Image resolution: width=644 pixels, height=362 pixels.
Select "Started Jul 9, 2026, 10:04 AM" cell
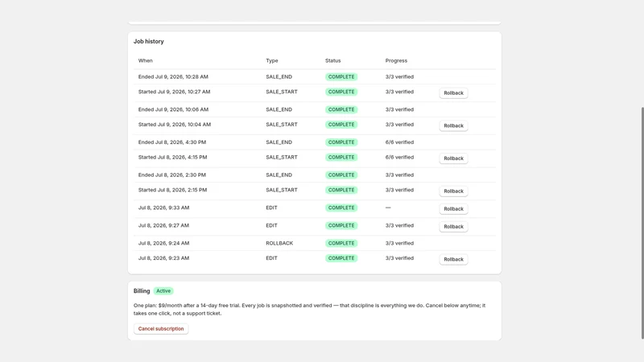pyautogui.click(x=175, y=125)
